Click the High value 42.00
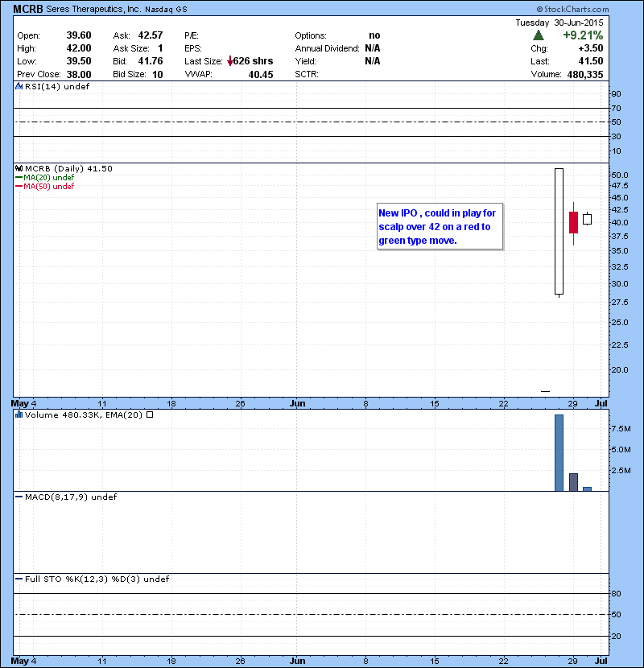 [79, 48]
